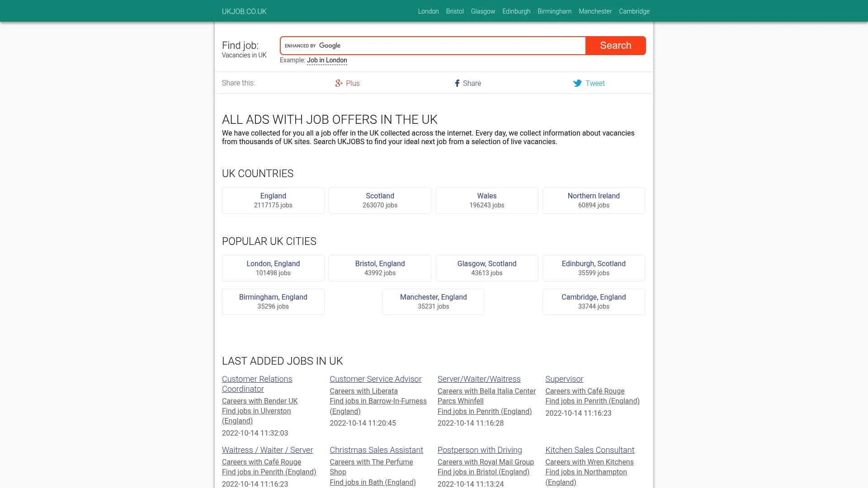
Task: Open the Postperson with Driving job
Action: pos(480,450)
